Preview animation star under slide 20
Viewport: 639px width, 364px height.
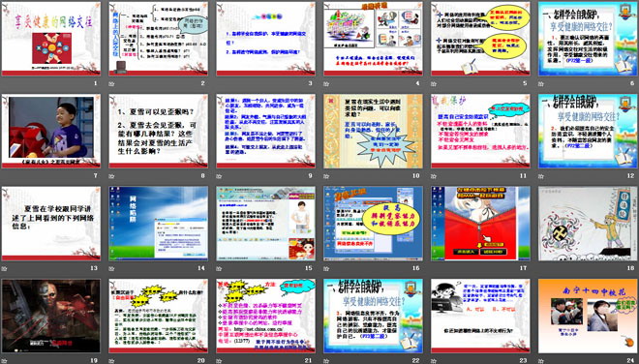(x=111, y=361)
